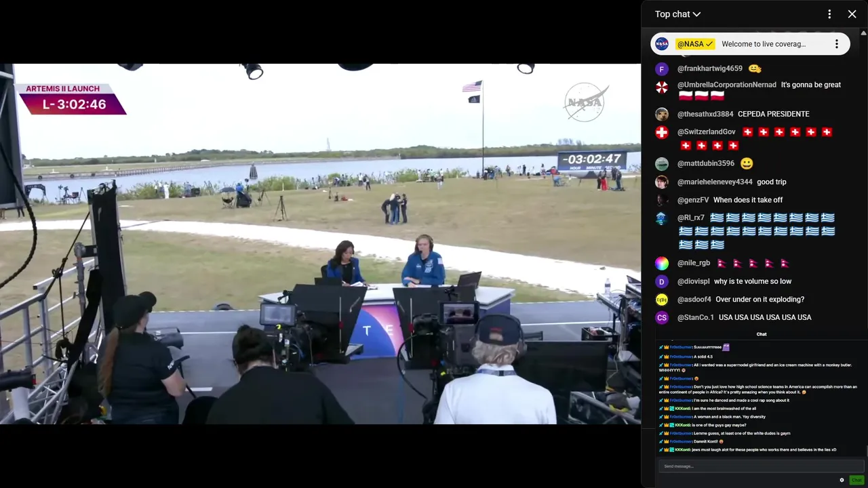The image size is (868, 488).
Task: Click the Swiss flag avatar of @SwitzerlandGov
Action: coord(662,133)
